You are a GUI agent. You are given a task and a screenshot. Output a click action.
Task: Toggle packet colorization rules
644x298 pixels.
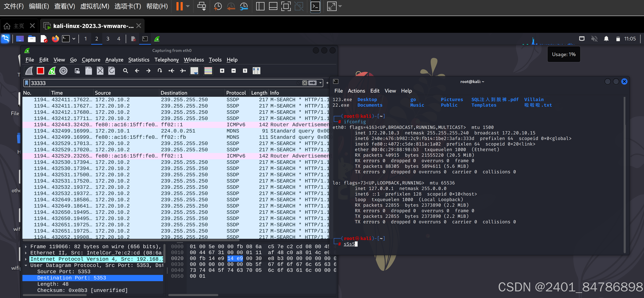pyautogui.click(x=208, y=71)
